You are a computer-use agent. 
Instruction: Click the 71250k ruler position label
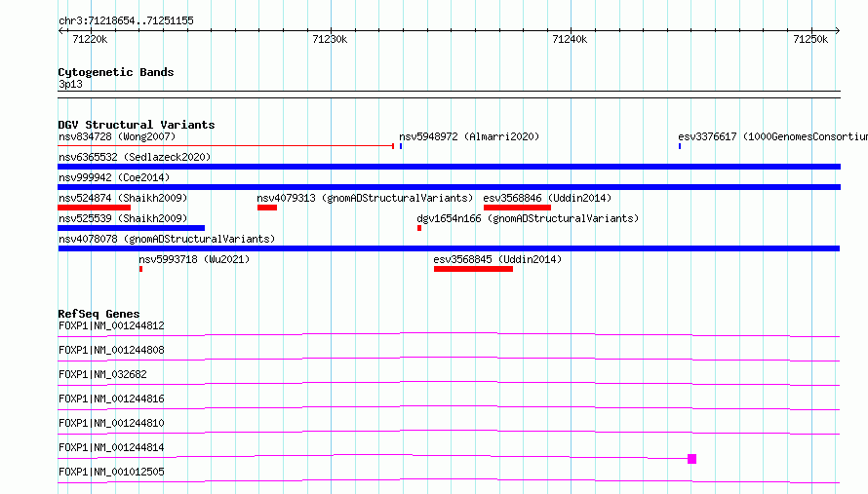(x=810, y=39)
